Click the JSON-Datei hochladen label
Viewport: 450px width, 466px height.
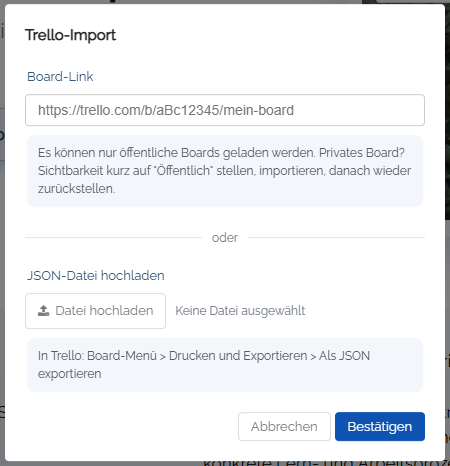[x=96, y=275]
